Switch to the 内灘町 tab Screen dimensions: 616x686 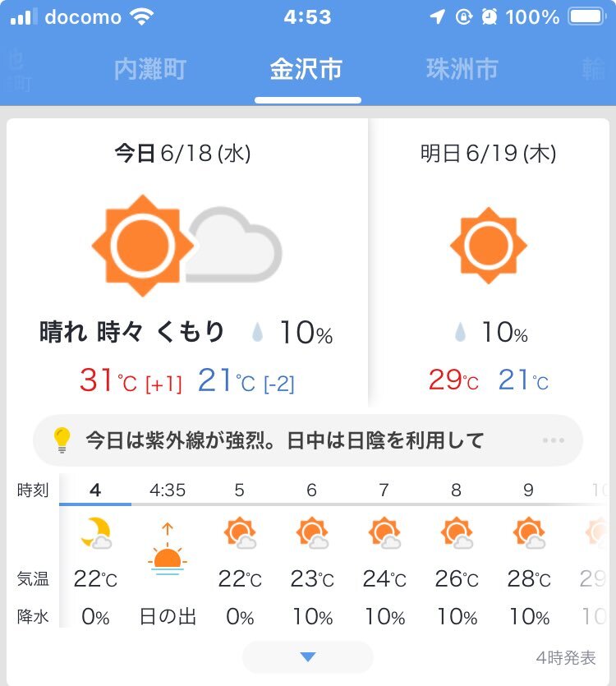[x=150, y=70]
